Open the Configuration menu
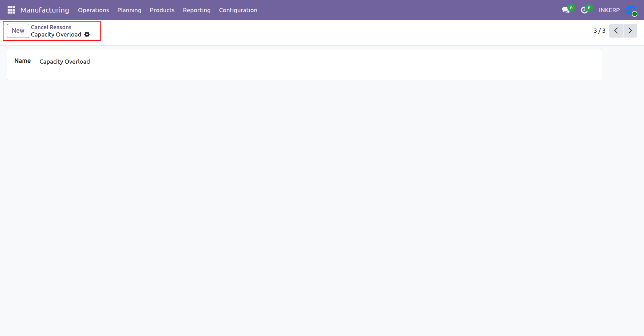Screen dimensions: 644x336 pos(238,10)
